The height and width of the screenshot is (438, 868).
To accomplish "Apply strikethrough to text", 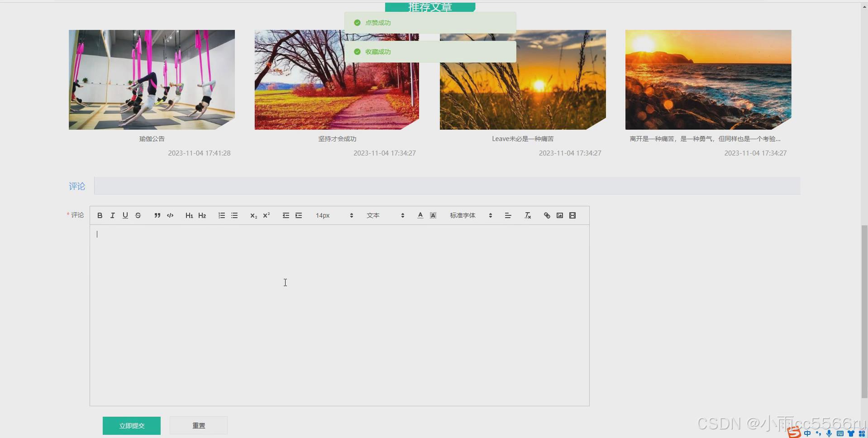I will pos(138,215).
